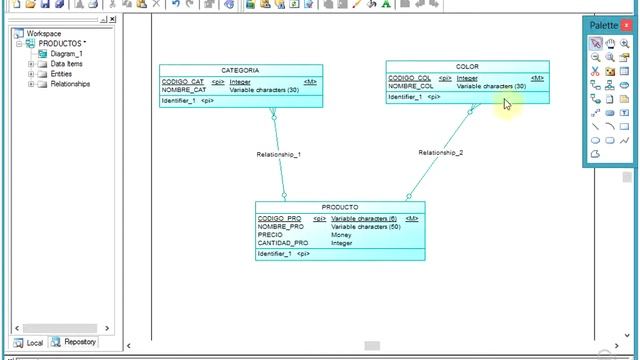Choose the Zoom Out tool in Palette
Viewport: 640px width, 360px height.
(x=596, y=58)
